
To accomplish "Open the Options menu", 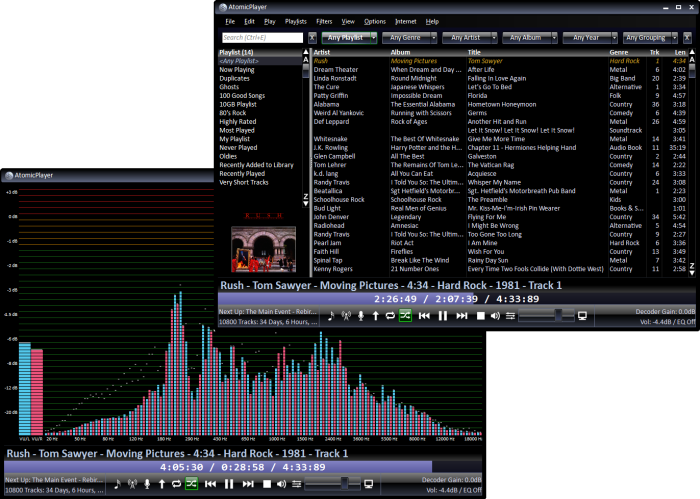I will (x=375, y=21).
